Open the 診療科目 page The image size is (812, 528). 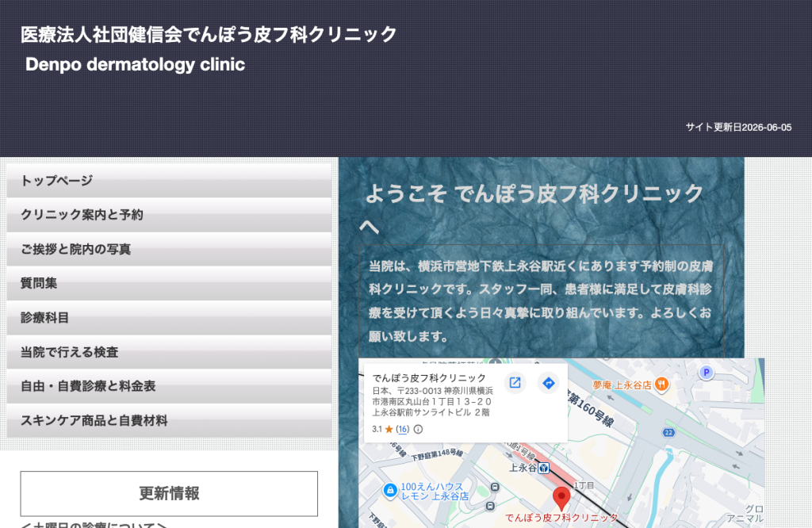coord(169,318)
